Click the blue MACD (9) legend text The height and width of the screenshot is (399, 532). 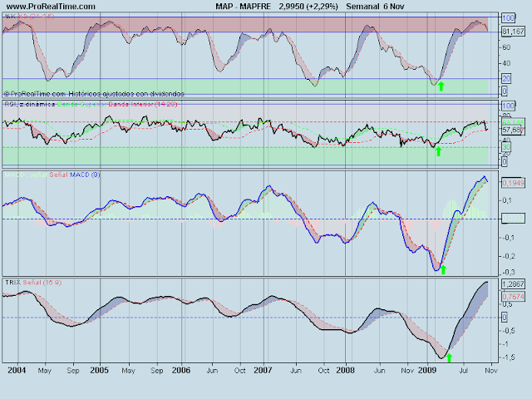pos(85,175)
